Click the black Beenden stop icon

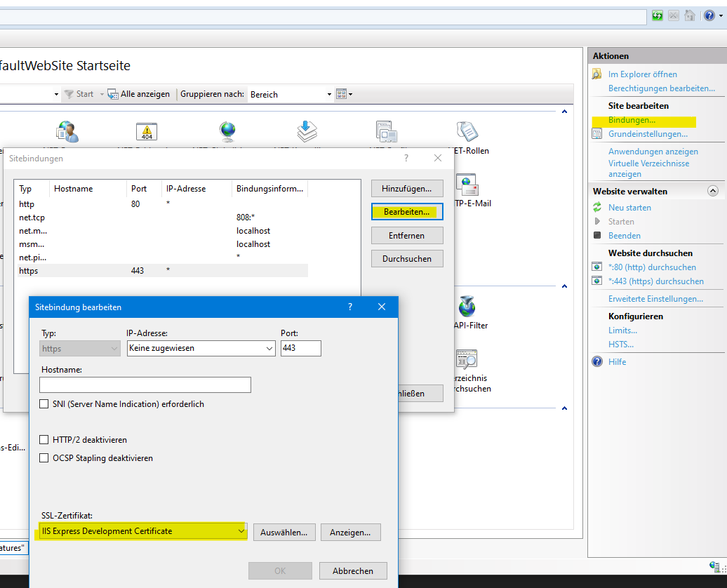tap(597, 236)
